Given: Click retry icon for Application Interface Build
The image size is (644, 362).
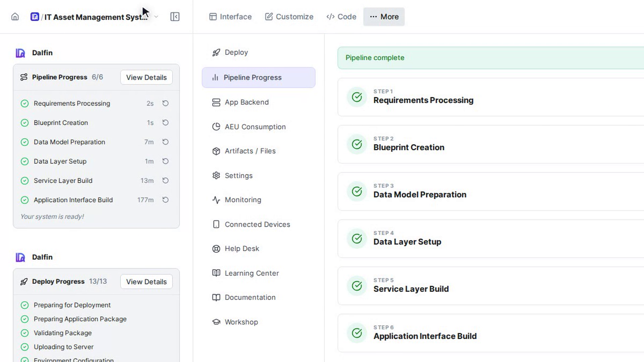Looking at the screenshot, I should [165, 200].
